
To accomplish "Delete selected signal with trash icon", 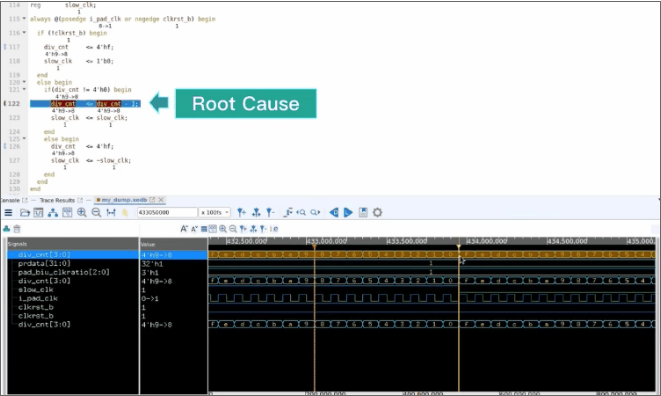I will point(17,229).
